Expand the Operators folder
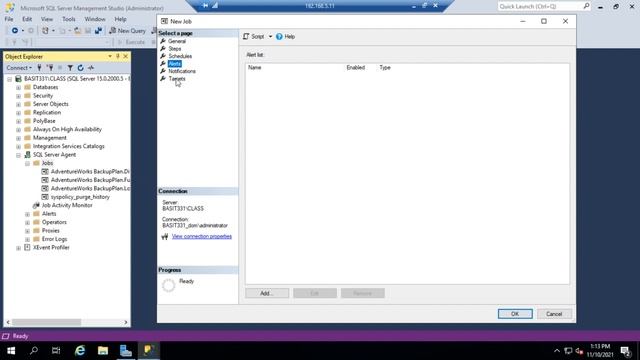 27,223
